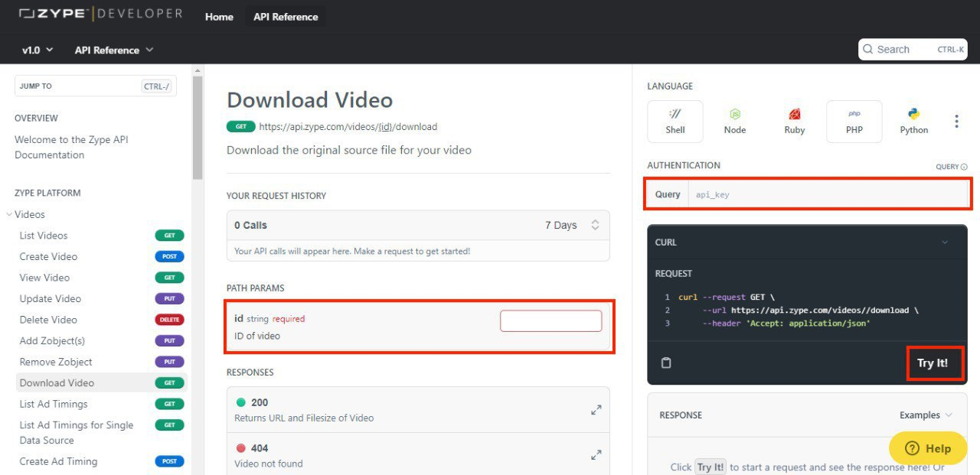
Task: Copy the cURL request with clipboard icon
Action: click(x=666, y=363)
